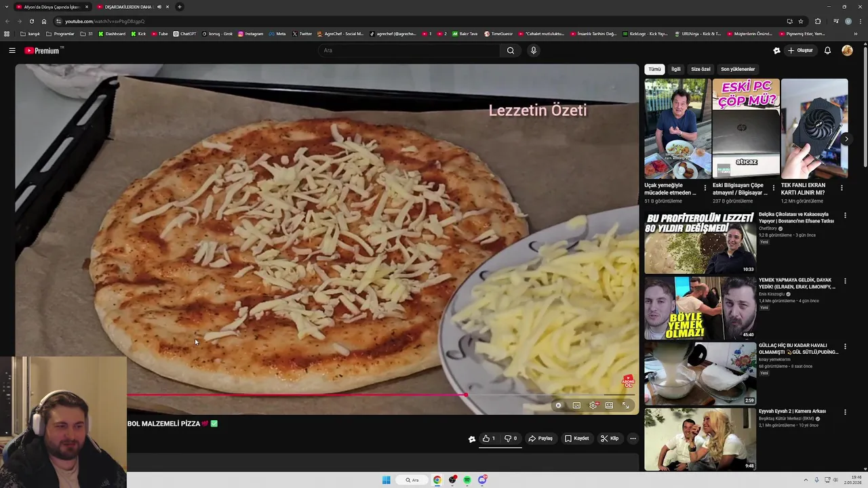Open the ChatGPT bookmark
The height and width of the screenshot is (488, 868).
184,33
